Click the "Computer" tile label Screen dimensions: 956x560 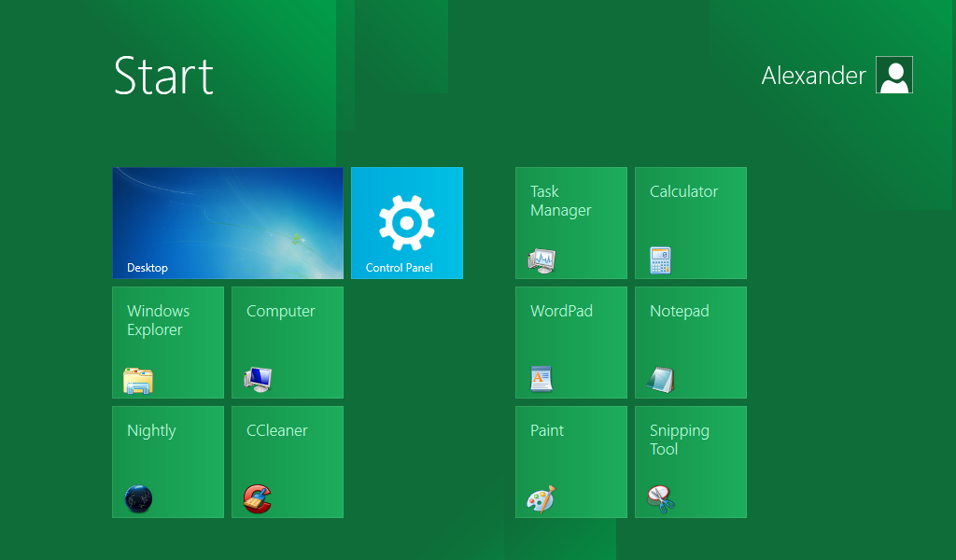(x=281, y=312)
